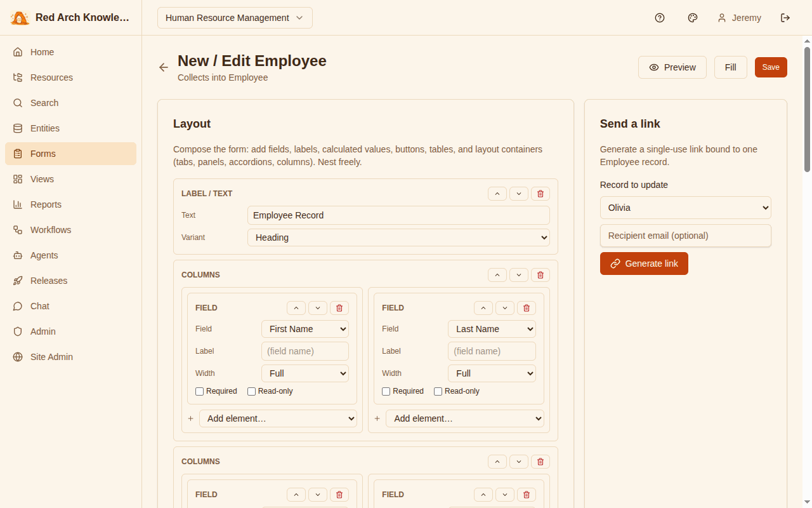The width and height of the screenshot is (812, 508).
Task: Delete the First Name field
Action: pos(339,308)
